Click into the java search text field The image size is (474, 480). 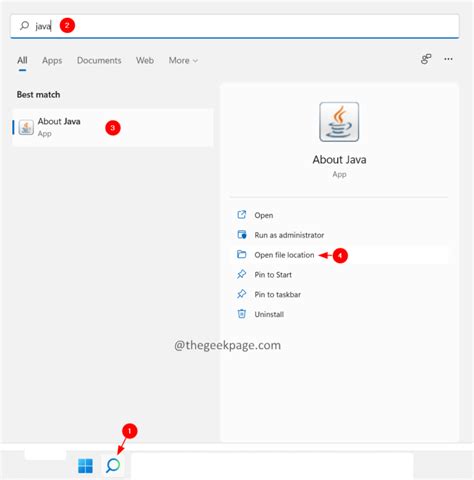pyautogui.click(x=235, y=26)
